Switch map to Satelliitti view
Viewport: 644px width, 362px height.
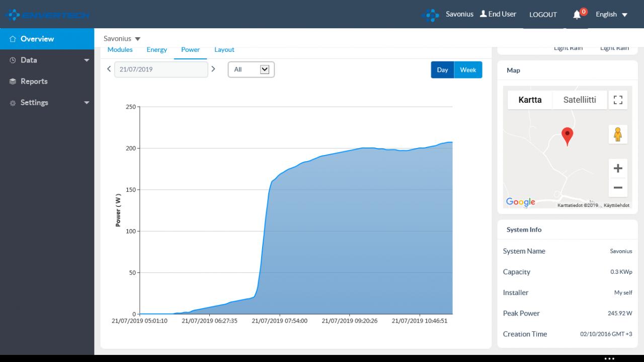pyautogui.click(x=580, y=100)
